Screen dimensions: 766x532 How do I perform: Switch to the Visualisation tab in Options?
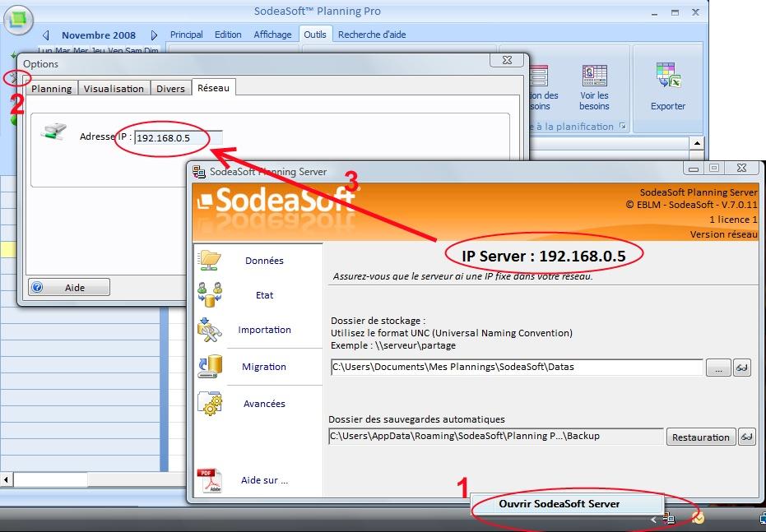[114, 88]
